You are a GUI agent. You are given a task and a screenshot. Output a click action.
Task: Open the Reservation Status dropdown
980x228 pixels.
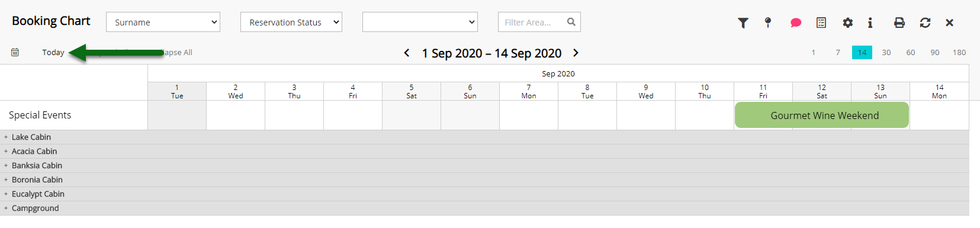tap(291, 22)
